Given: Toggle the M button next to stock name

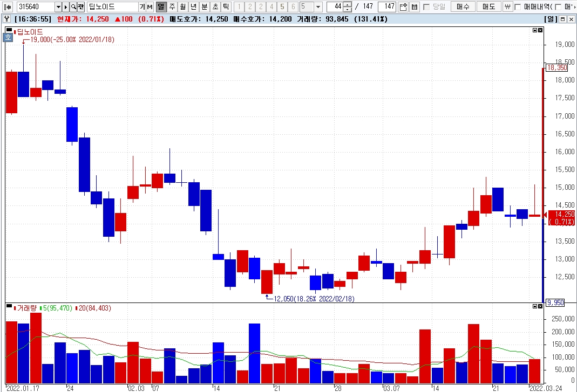Looking at the screenshot, I should point(150,6).
